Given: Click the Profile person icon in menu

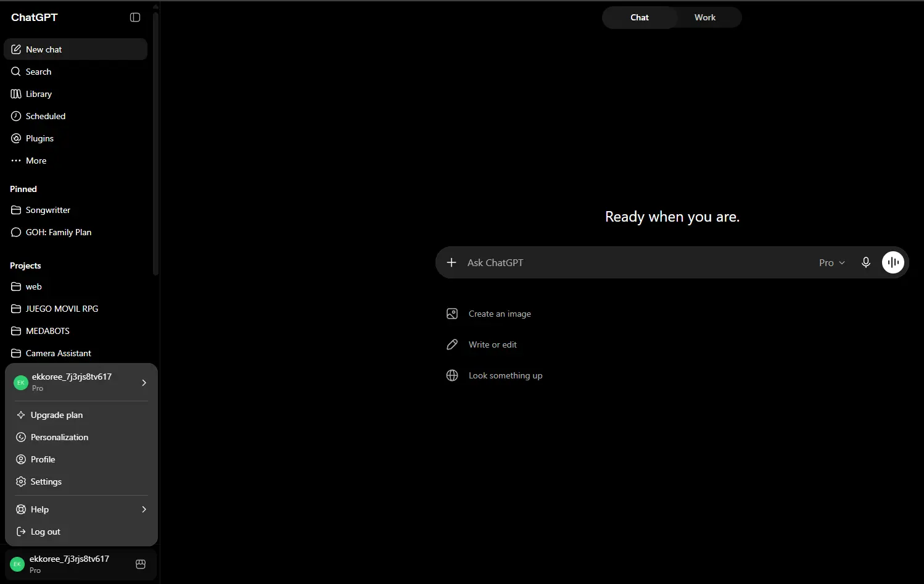Looking at the screenshot, I should (x=21, y=459).
